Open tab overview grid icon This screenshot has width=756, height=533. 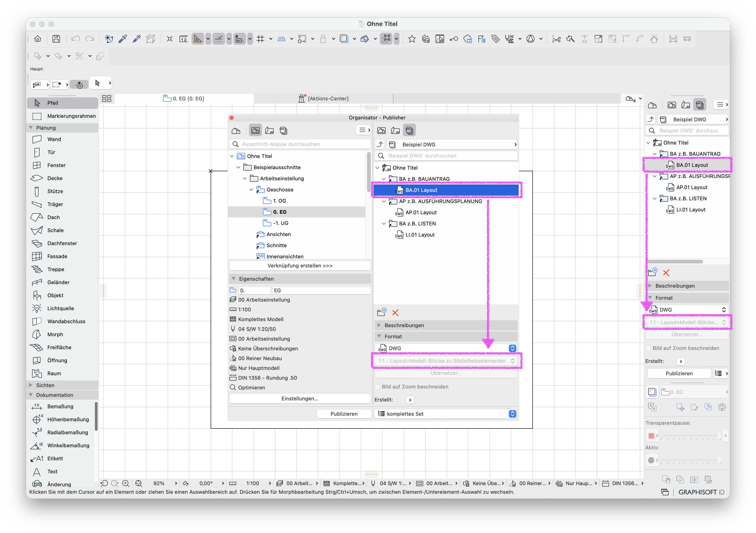[x=107, y=98]
